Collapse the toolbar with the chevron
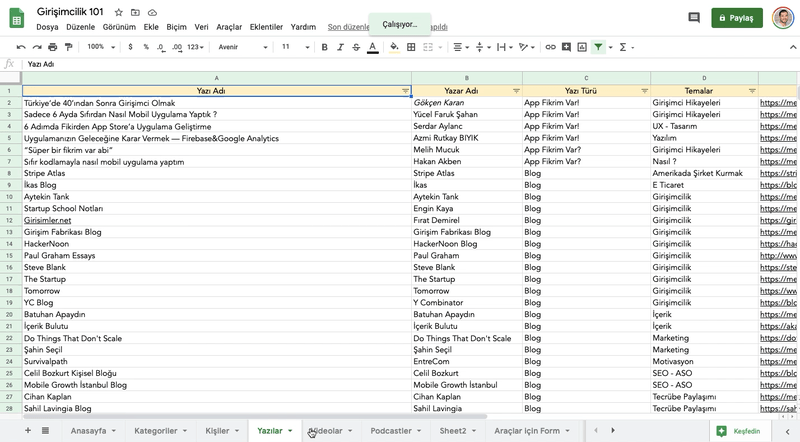Image resolution: width=800 pixels, height=442 pixels. (x=793, y=47)
